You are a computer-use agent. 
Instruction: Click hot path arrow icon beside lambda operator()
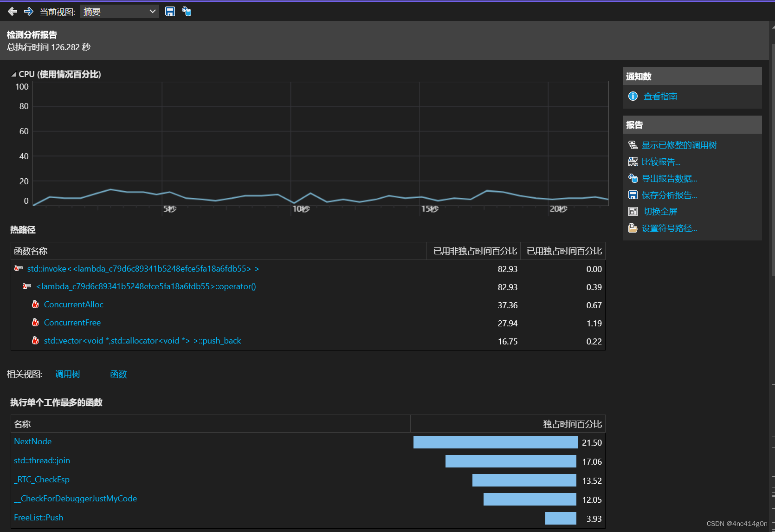[x=27, y=286]
